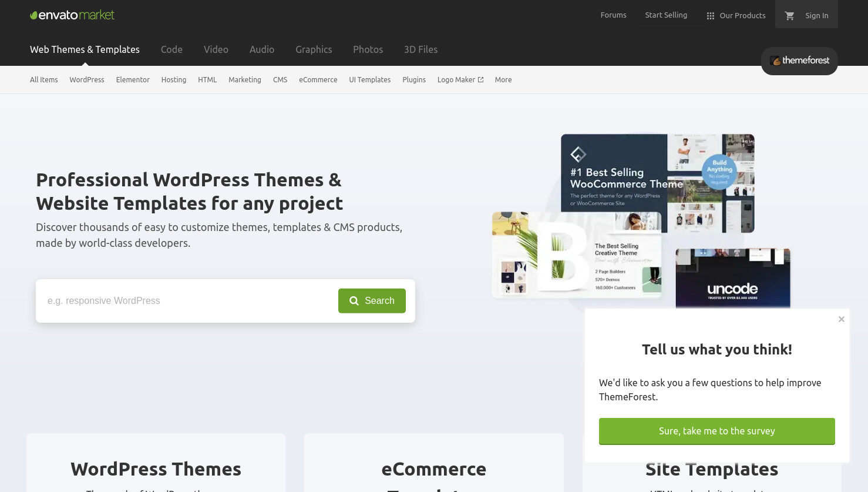The width and height of the screenshot is (868, 492).
Task: Switch to the 3D Files category
Action: tap(420, 49)
